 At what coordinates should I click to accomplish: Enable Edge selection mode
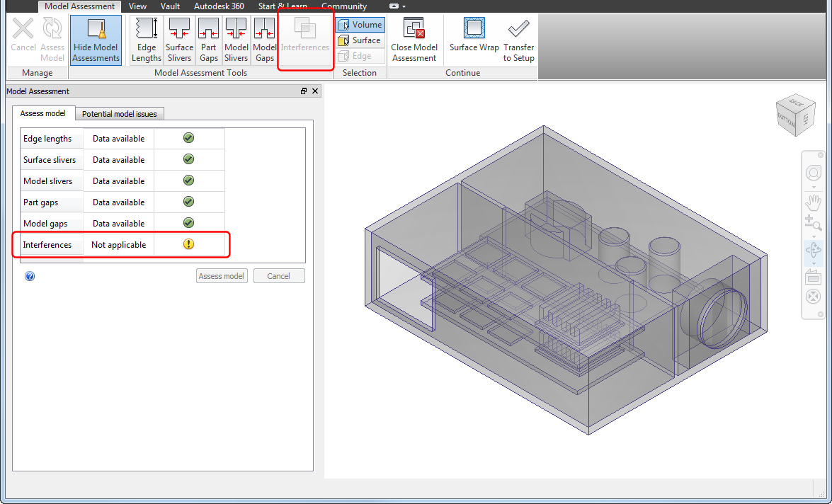point(360,56)
